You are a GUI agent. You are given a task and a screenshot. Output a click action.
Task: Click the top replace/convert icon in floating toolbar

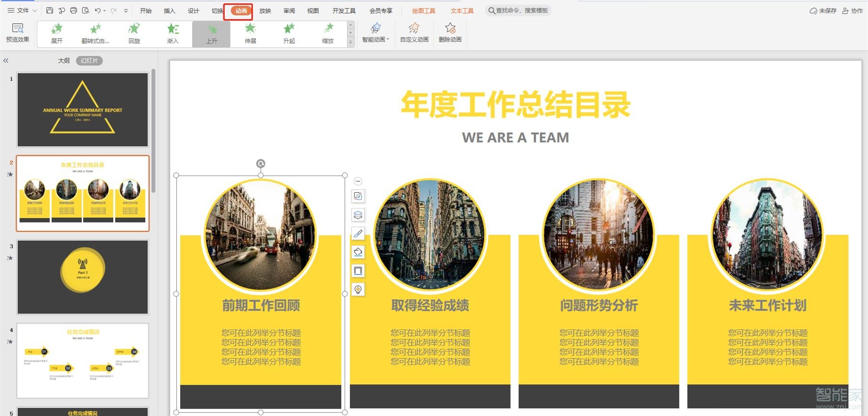pos(358,196)
